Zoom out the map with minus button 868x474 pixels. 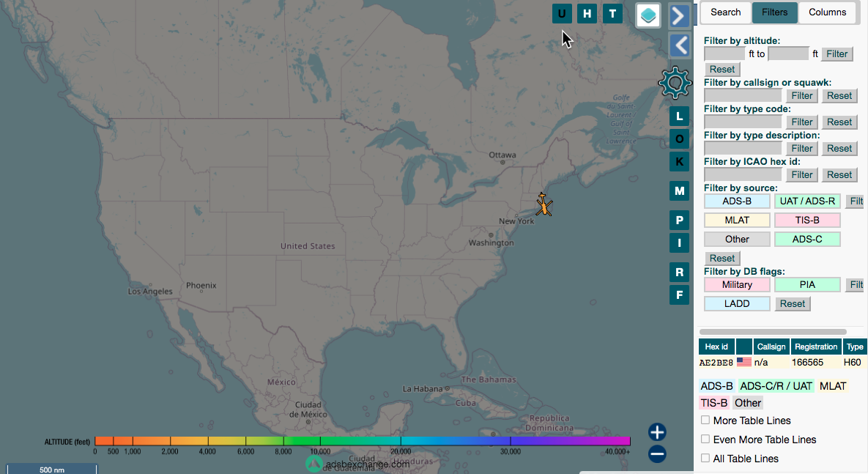click(x=657, y=454)
